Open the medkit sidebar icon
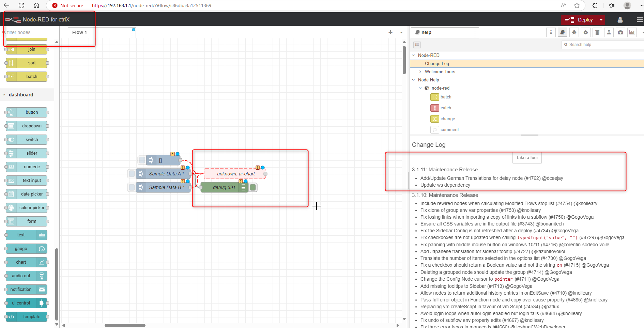Image resolution: width=644 pixels, height=328 pixels. (620, 32)
